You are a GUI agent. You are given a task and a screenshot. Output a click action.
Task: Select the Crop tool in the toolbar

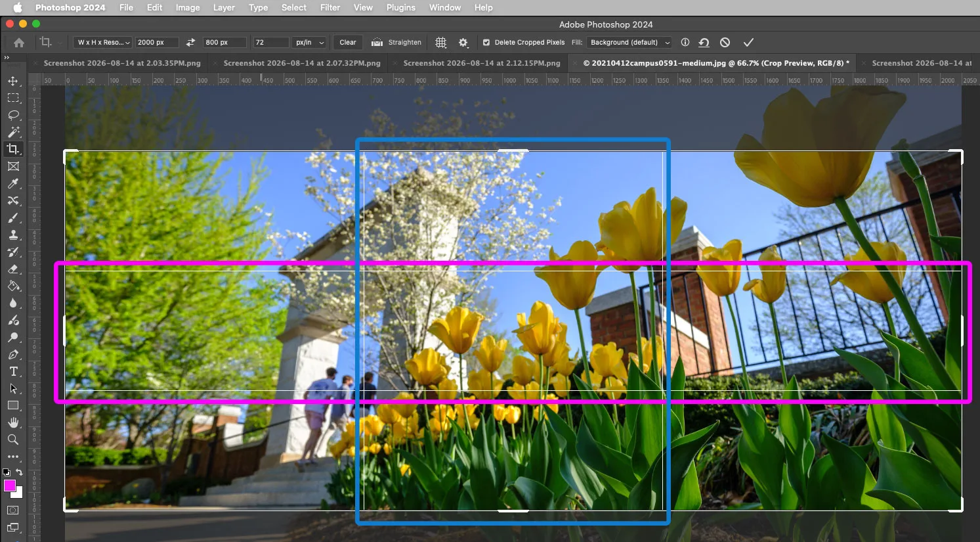tap(13, 149)
